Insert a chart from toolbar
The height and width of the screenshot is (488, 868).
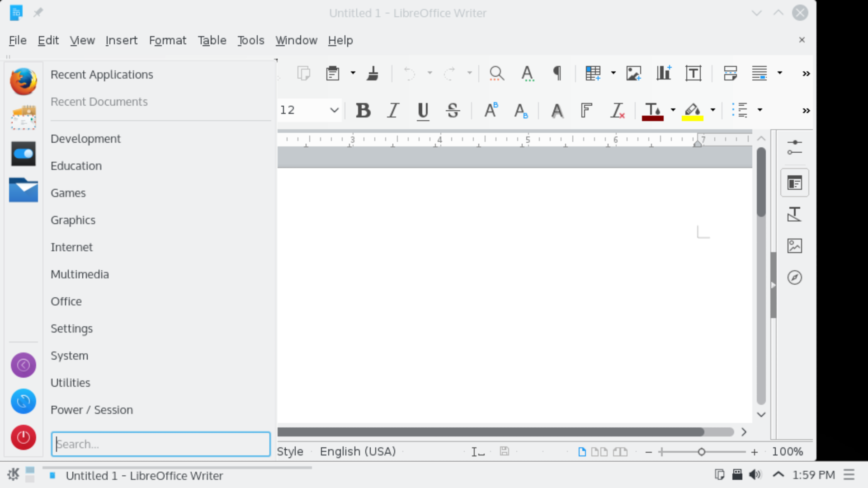click(664, 73)
